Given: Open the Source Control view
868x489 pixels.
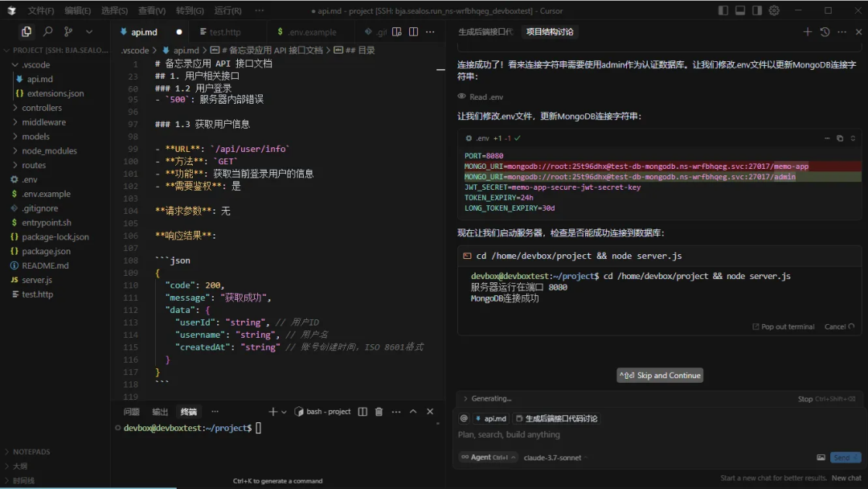Looking at the screenshot, I should click(67, 31).
